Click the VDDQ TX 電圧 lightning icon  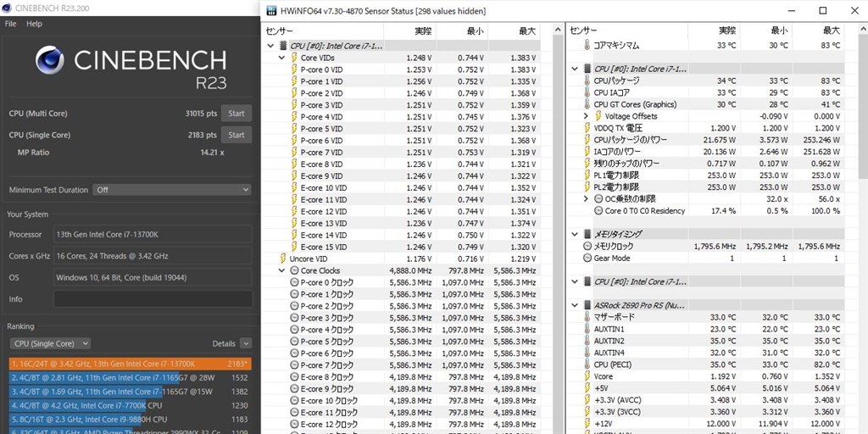pos(587,128)
